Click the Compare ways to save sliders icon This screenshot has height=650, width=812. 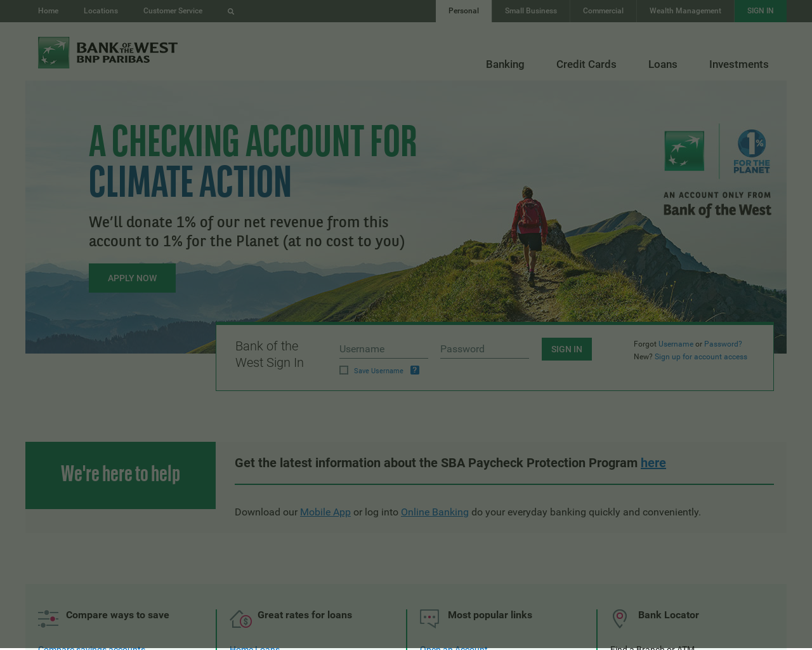coord(48,618)
